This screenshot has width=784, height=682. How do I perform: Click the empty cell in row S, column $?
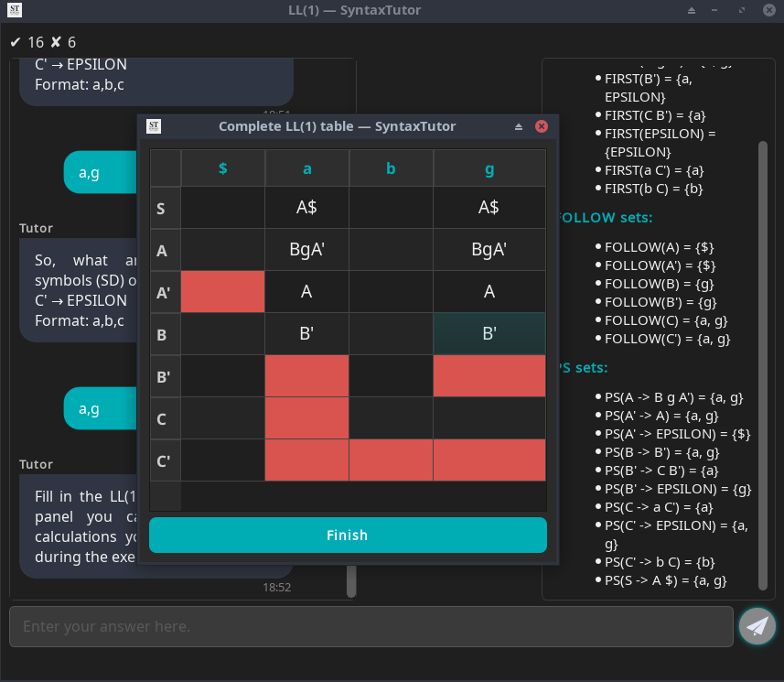click(x=223, y=208)
